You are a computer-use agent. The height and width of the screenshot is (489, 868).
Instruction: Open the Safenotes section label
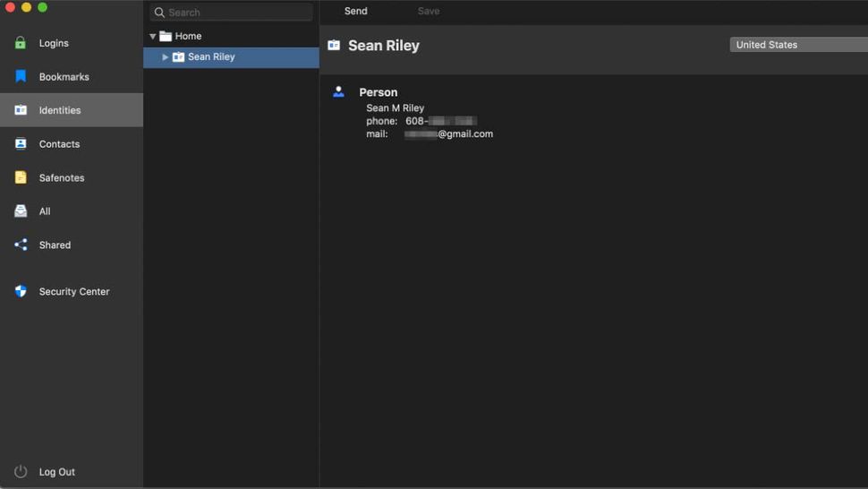[x=62, y=178]
